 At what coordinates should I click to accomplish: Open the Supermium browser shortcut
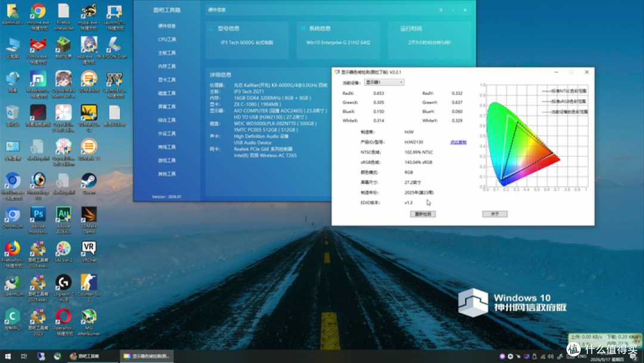click(13, 286)
